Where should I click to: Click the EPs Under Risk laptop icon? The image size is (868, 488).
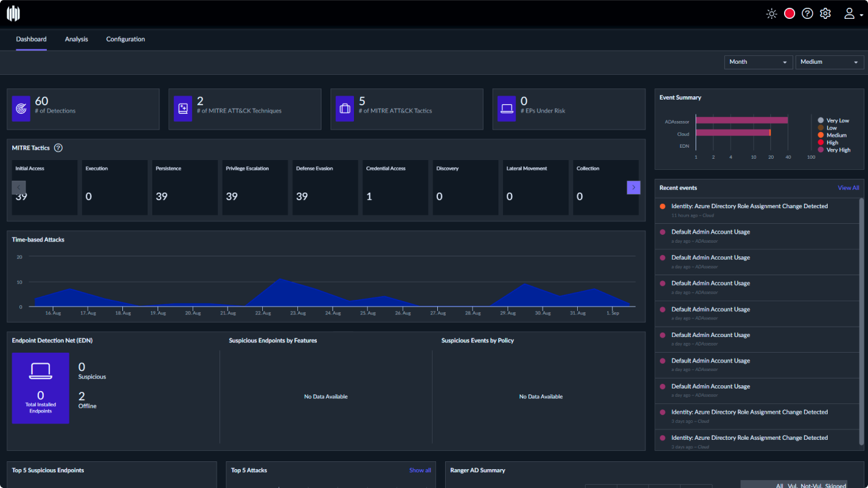[507, 109]
